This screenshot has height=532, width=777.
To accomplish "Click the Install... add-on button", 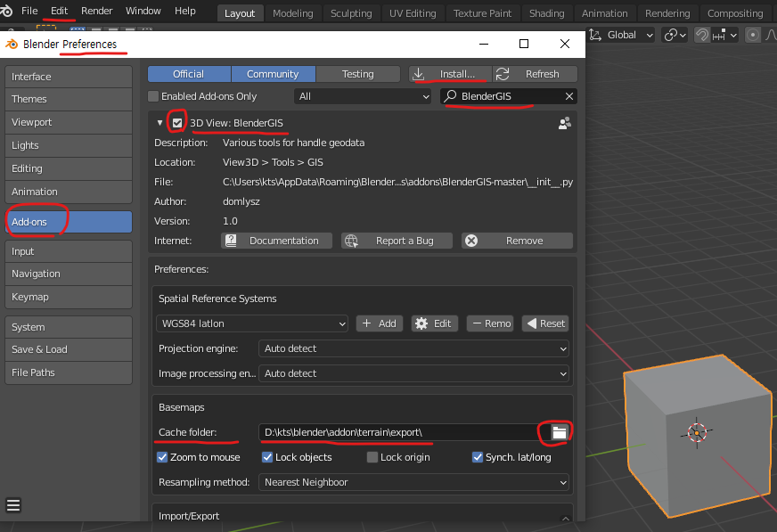I will point(451,74).
